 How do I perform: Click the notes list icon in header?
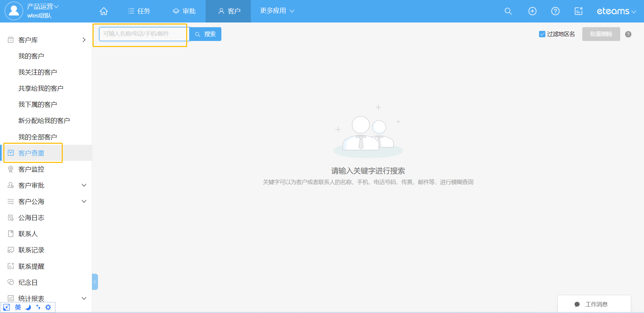(x=578, y=11)
